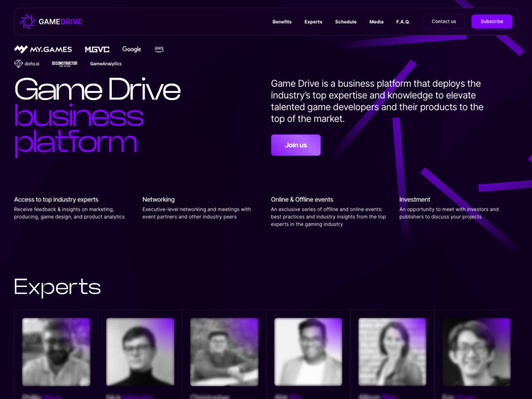Open the sixth expert photo, smiling man with glasses

476,352
